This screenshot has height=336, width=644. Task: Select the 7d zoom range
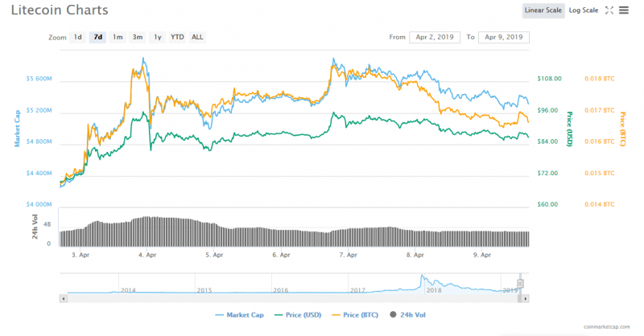(x=97, y=37)
